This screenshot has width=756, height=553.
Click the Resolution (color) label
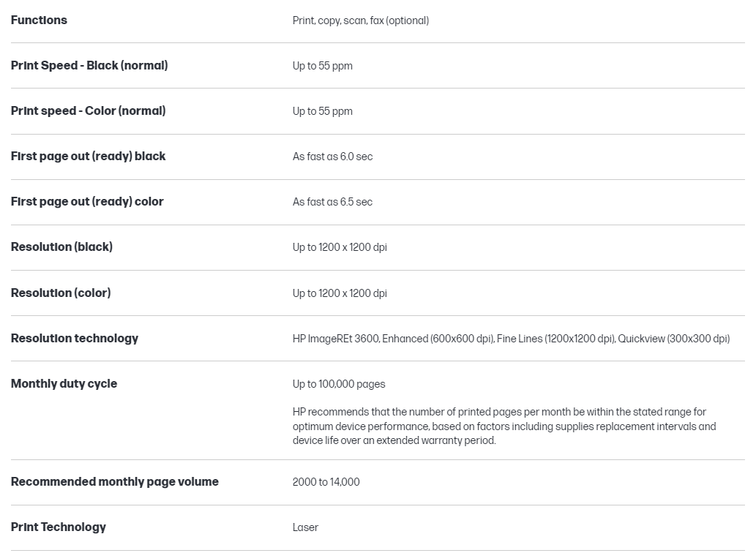pyautogui.click(x=61, y=293)
